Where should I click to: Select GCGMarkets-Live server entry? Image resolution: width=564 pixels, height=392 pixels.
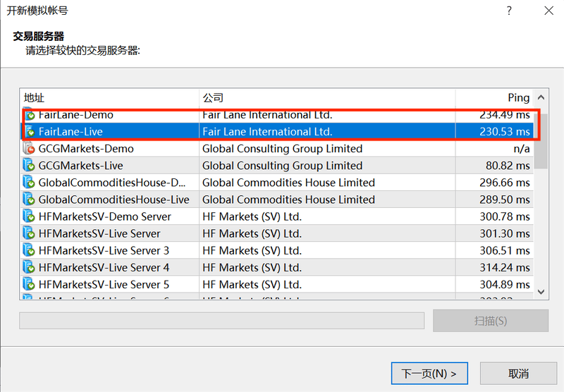pyautogui.click(x=276, y=165)
